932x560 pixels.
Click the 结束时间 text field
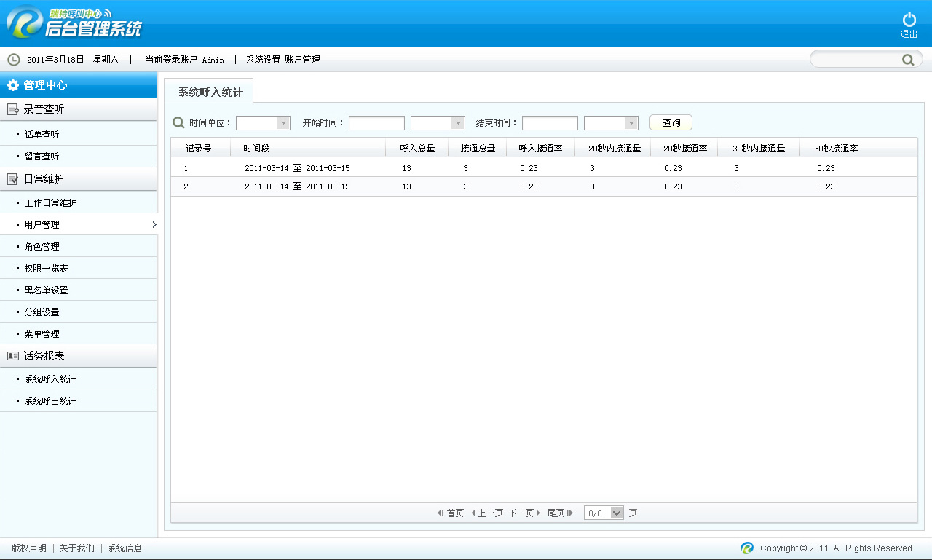click(x=550, y=123)
